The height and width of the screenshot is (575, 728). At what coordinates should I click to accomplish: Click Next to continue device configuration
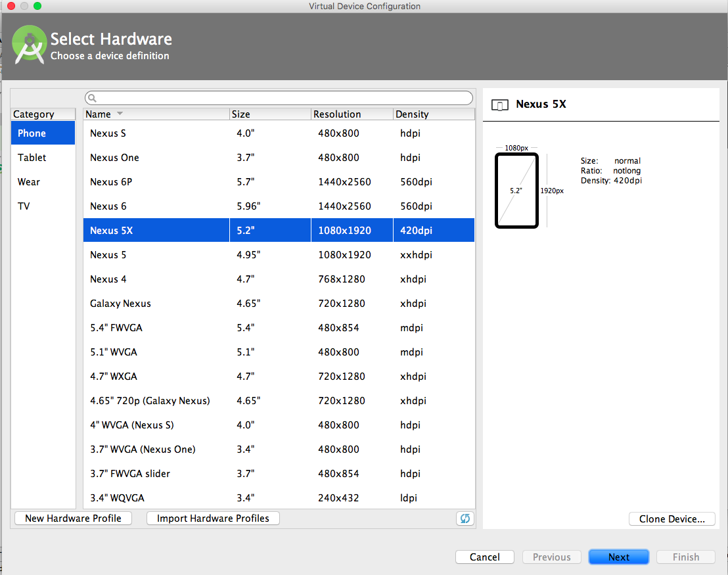618,557
